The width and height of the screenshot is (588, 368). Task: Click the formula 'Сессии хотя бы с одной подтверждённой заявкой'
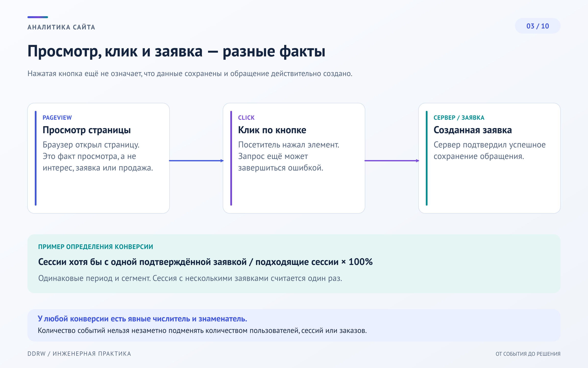(x=142, y=262)
